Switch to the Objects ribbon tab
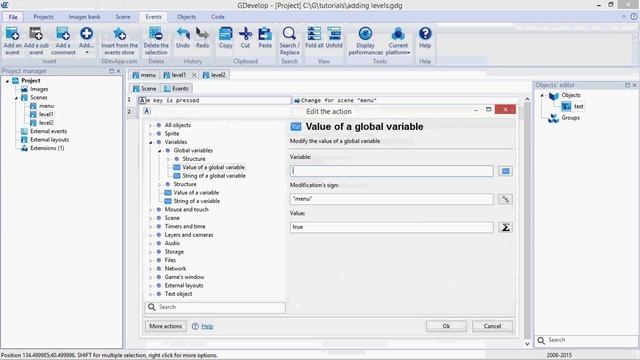 point(186,17)
